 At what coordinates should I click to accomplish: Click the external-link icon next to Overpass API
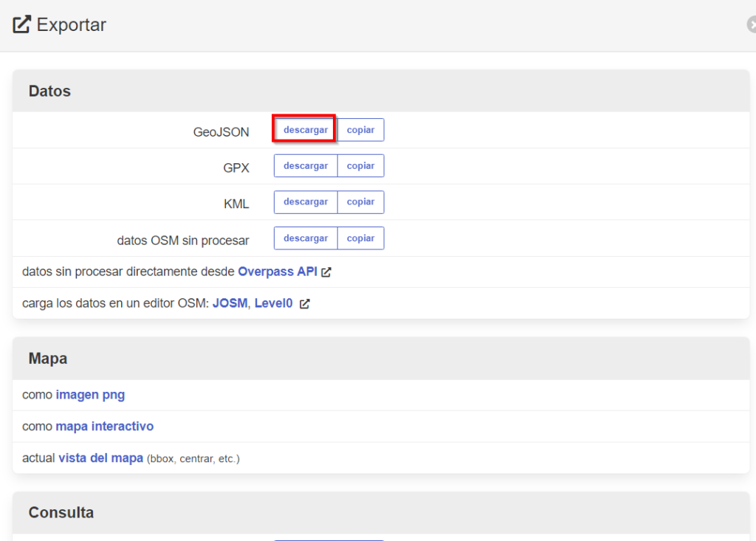(x=325, y=271)
